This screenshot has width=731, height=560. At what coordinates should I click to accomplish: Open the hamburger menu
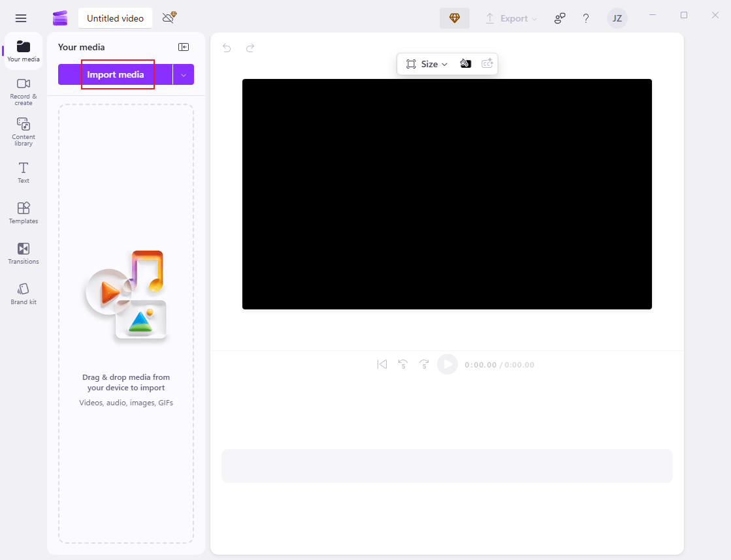(21, 18)
